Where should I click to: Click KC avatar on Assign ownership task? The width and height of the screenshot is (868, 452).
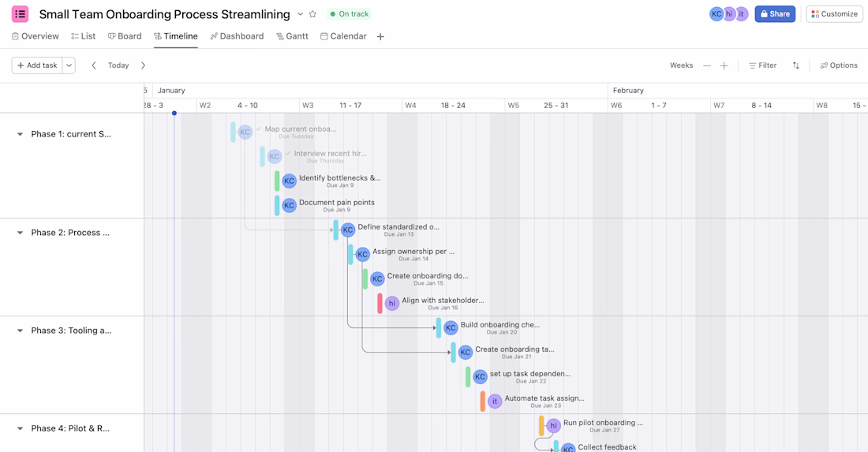coord(363,255)
